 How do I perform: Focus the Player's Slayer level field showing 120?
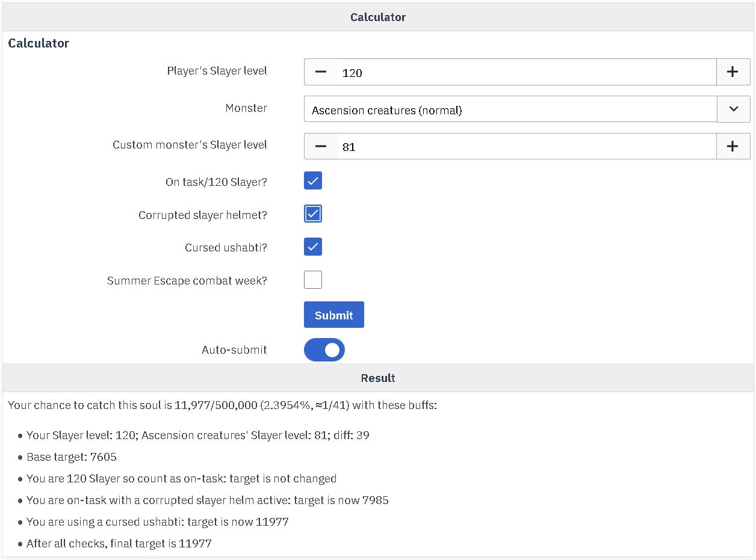click(x=526, y=72)
